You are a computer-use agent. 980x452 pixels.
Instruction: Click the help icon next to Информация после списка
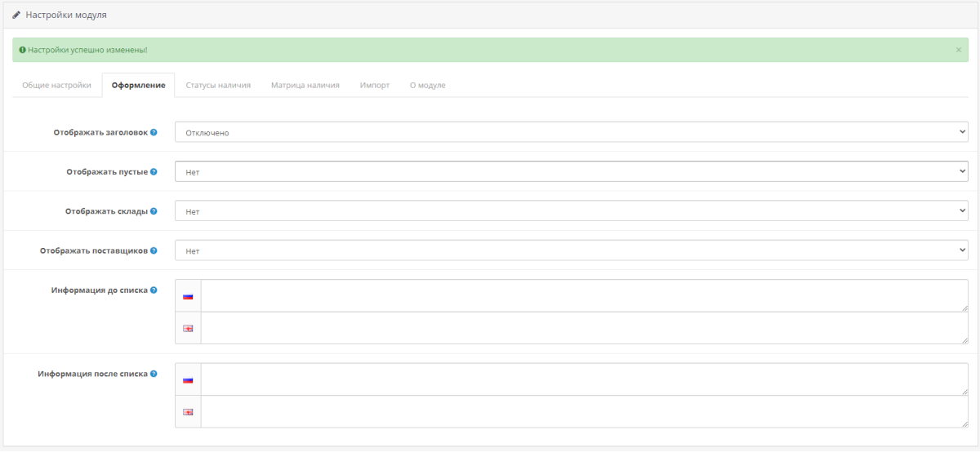coord(154,374)
